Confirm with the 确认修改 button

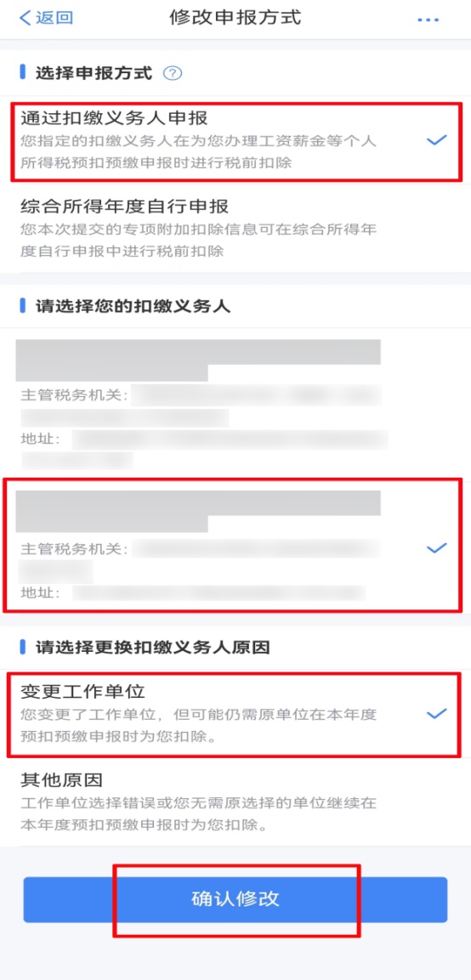click(235, 899)
